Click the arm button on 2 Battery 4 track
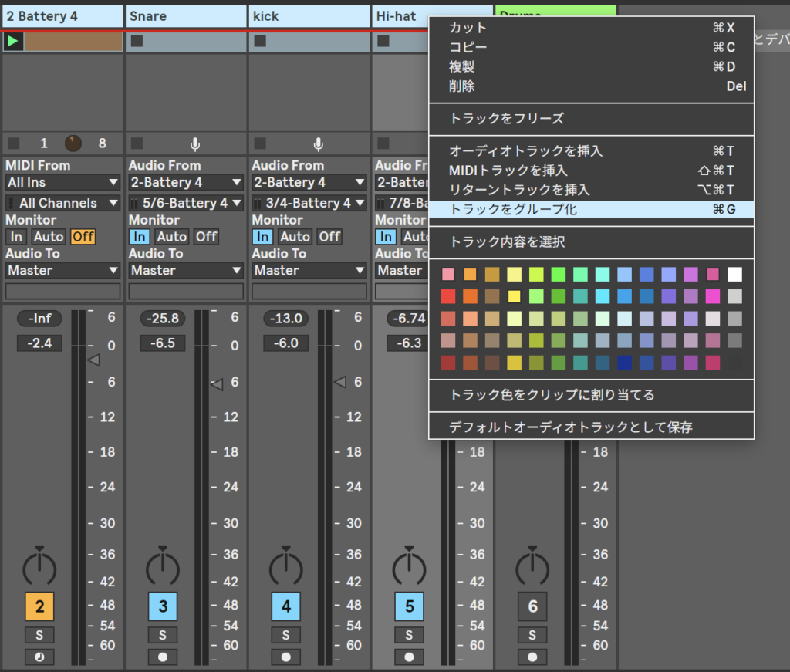This screenshot has width=790, height=672. point(39,657)
